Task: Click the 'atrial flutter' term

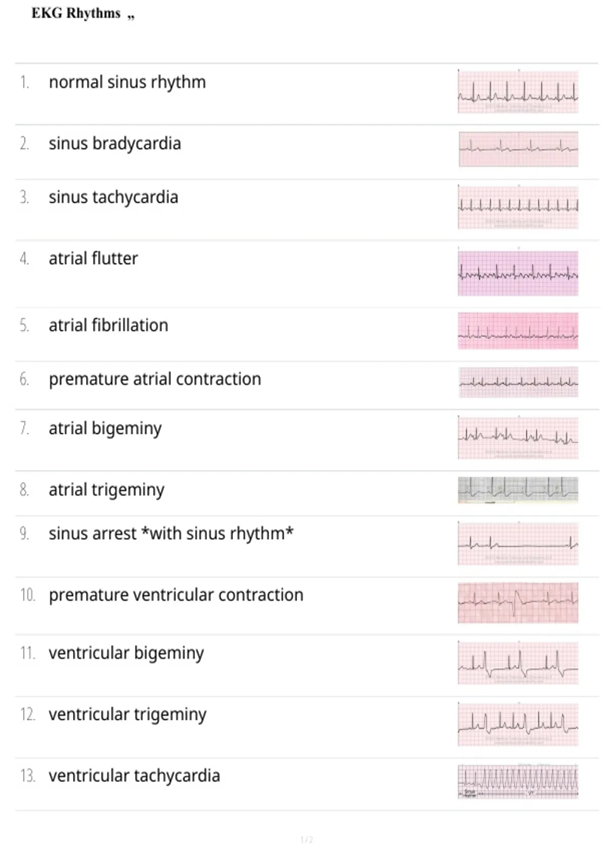Action: tap(93, 258)
